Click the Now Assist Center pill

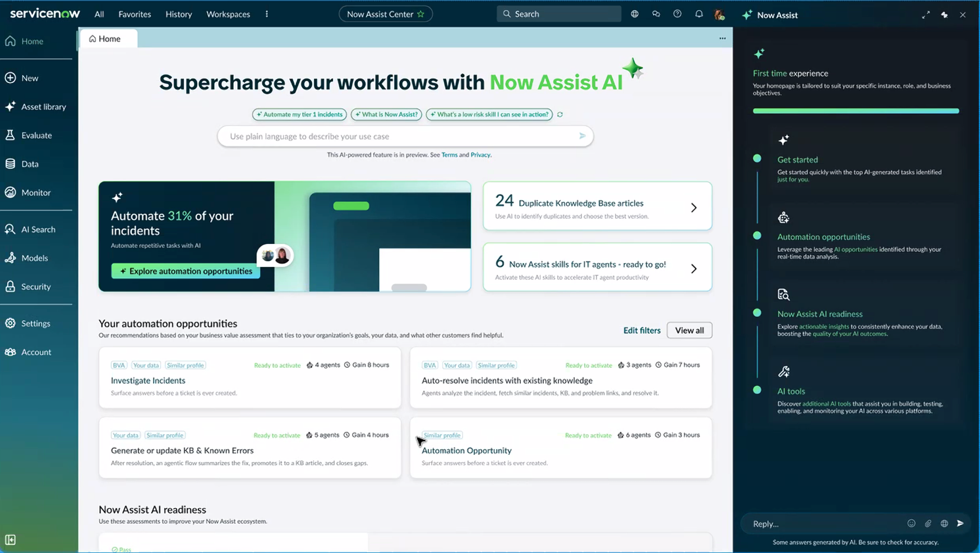coord(386,14)
